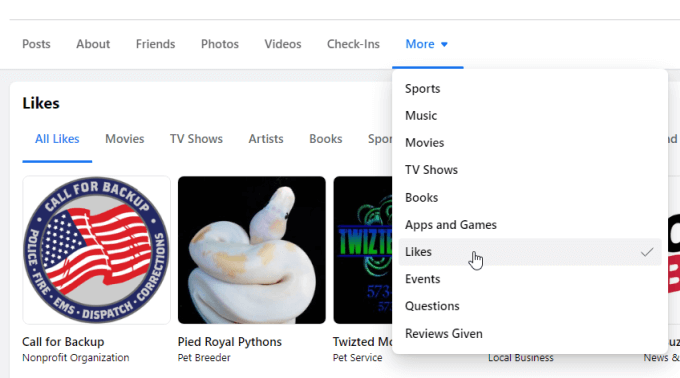
Task: Collapse the More dropdown arrow
Action: click(444, 44)
